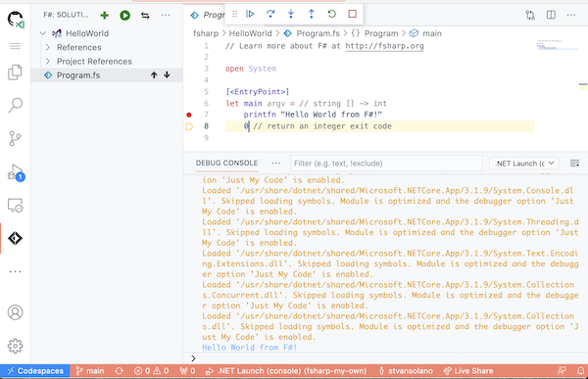
Task: Open changes compare icon in editor toolbar
Action: click(530, 15)
